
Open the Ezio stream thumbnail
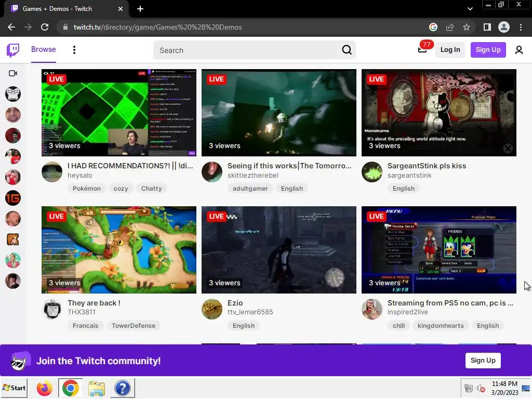(x=279, y=250)
